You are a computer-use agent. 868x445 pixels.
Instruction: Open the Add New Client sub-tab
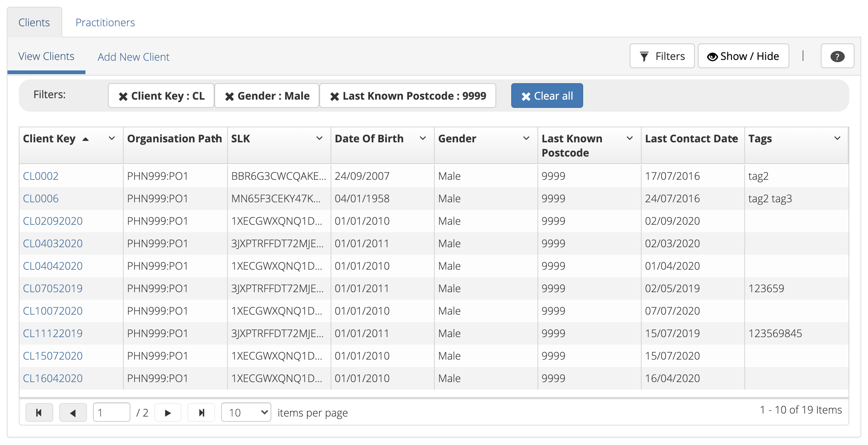[x=133, y=57]
